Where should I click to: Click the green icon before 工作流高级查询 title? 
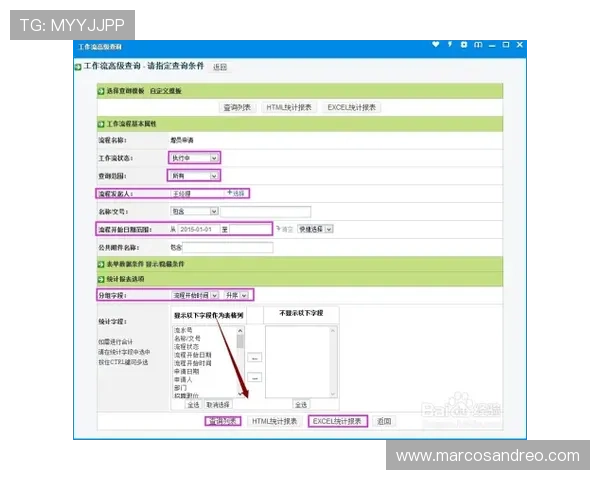(78, 67)
